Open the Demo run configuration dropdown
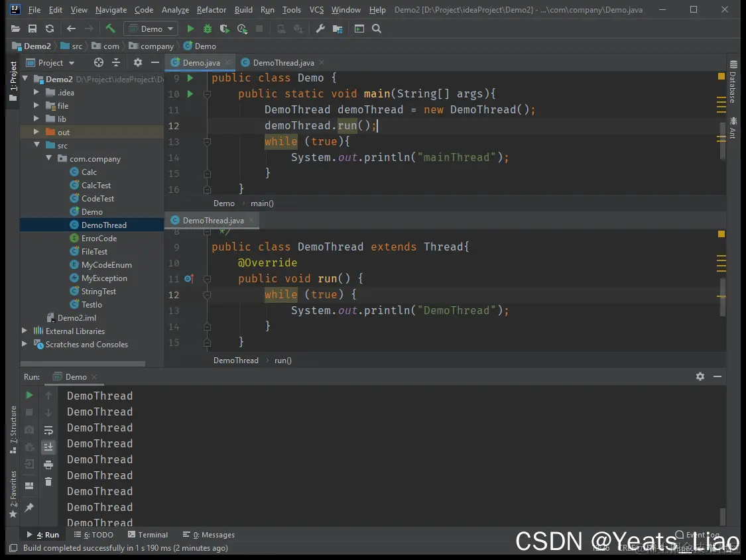Image resolution: width=746 pixels, height=560 pixels. pyautogui.click(x=151, y=29)
